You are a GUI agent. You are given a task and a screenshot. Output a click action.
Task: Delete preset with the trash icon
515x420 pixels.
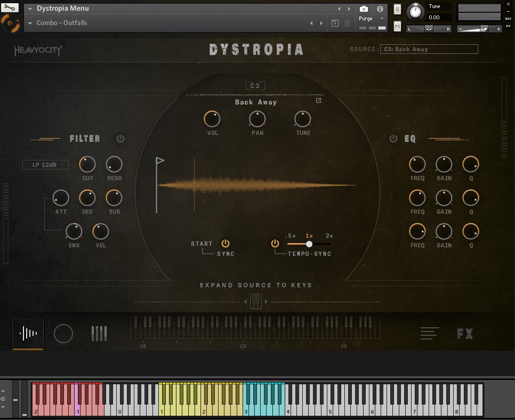click(x=348, y=23)
